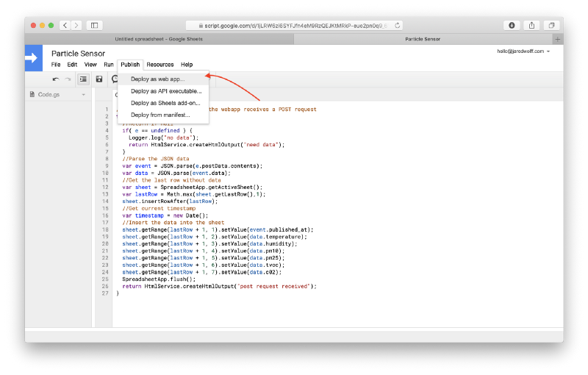Redo with the toolbar redo arrow
Screen dimensions: 588x375
point(68,79)
